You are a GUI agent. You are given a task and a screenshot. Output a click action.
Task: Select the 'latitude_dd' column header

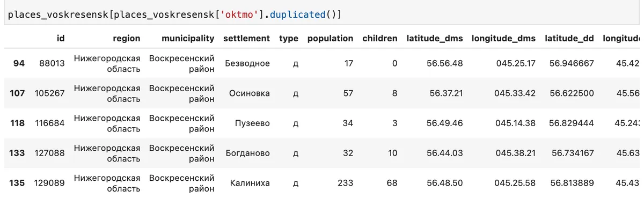click(569, 39)
